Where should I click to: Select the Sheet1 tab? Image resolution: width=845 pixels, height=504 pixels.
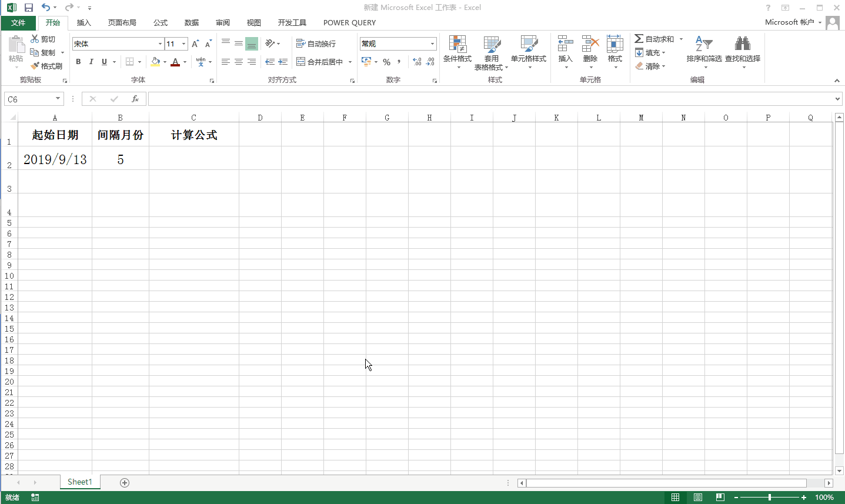coord(80,482)
